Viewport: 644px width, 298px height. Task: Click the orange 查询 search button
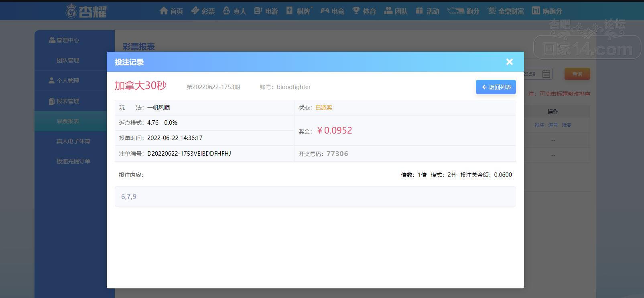(x=577, y=74)
